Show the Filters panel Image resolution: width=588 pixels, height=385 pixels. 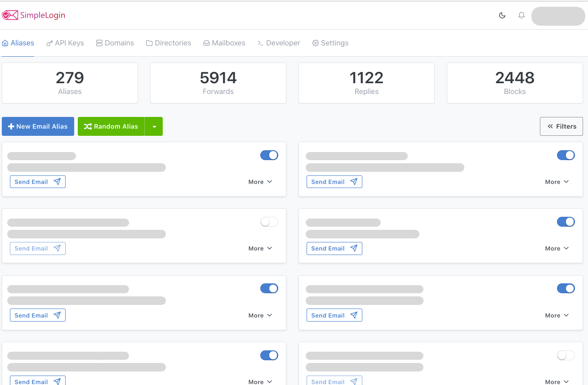point(561,126)
